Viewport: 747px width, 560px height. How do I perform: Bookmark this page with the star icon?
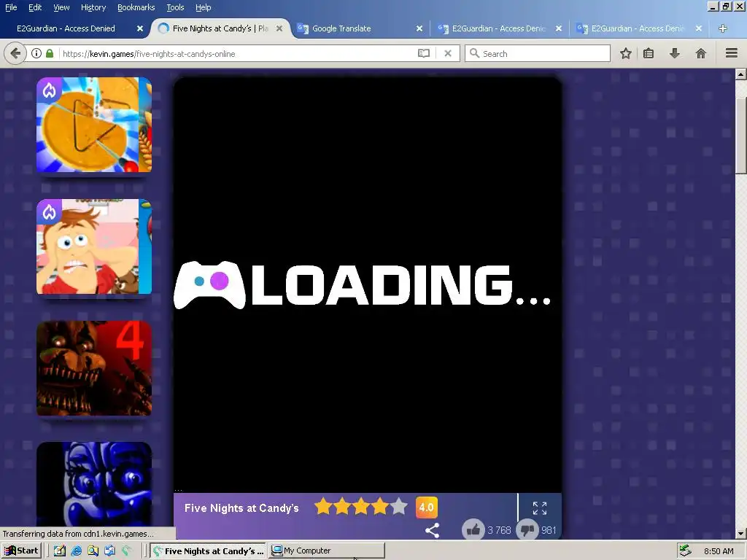[x=625, y=53]
